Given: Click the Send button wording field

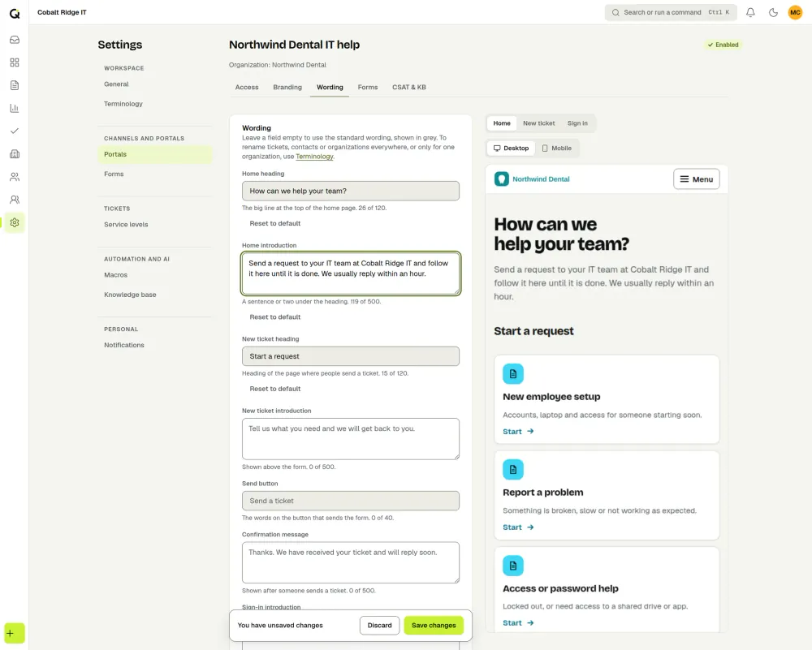Looking at the screenshot, I should pyautogui.click(x=351, y=501).
